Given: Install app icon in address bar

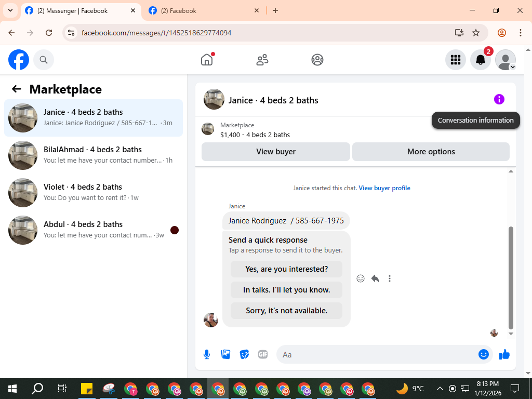Looking at the screenshot, I should [x=459, y=33].
